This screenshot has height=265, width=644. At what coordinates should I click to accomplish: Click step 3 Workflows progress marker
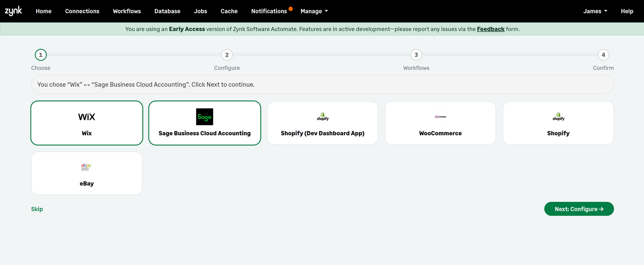pyautogui.click(x=416, y=55)
